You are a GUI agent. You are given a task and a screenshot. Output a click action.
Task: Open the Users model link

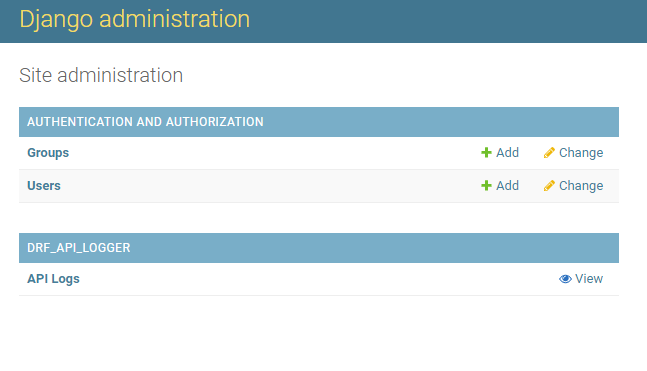pyautogui.click(x=44, y=186)
